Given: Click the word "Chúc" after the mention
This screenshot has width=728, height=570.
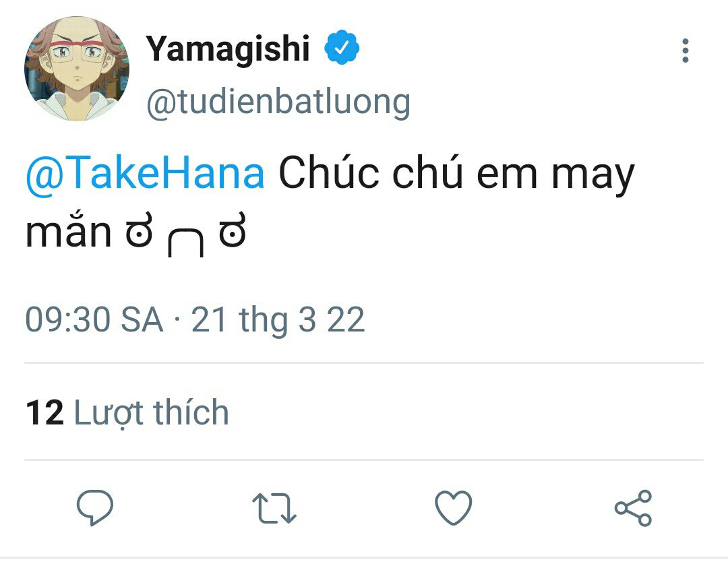Looking at the screenshot, I should click(329, 173).
